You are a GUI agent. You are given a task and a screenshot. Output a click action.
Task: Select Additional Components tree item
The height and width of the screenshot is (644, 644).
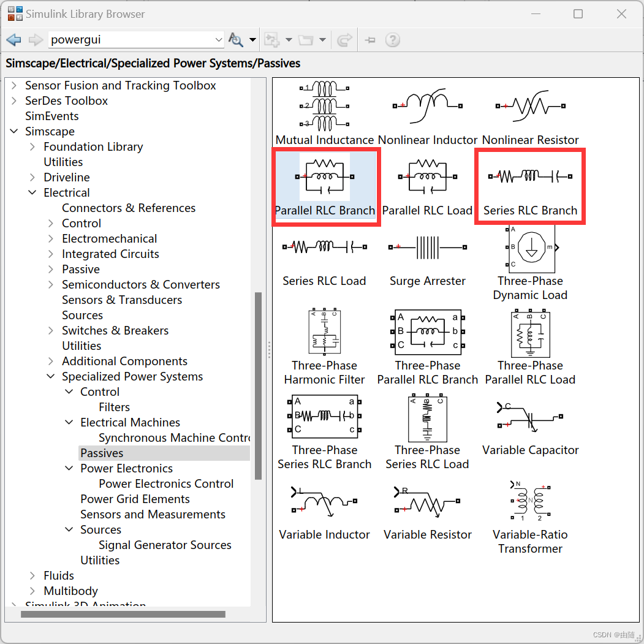124,361
